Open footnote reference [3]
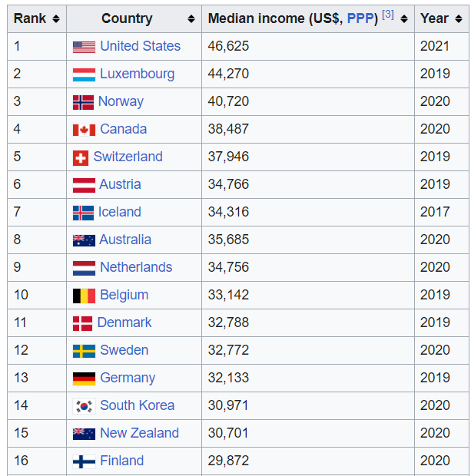The width and height of the screenshot is (471, 476). pyautogui.click(x=388, y=14)
